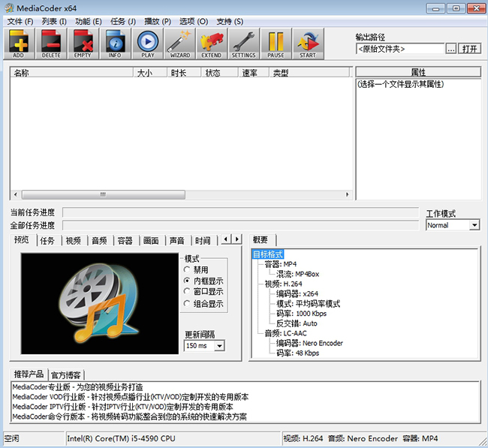
Task: Open the 更新间隔 150 ms dropdown
Action: click(204, 346)
